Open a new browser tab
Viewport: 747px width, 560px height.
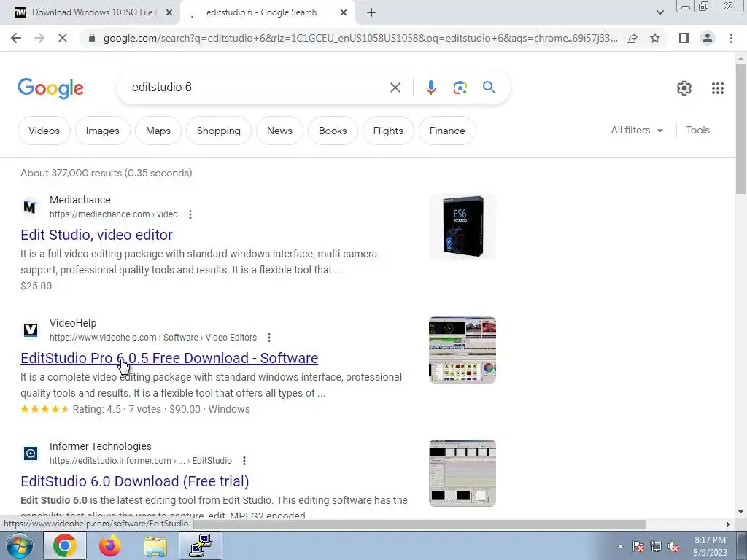pyautogui.click(x=371, y=12)
